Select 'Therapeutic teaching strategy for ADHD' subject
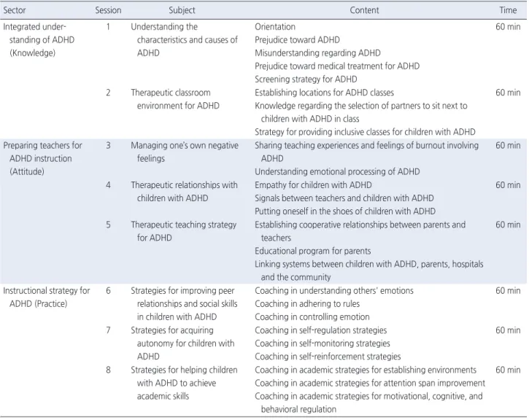 tap(184, 231)
